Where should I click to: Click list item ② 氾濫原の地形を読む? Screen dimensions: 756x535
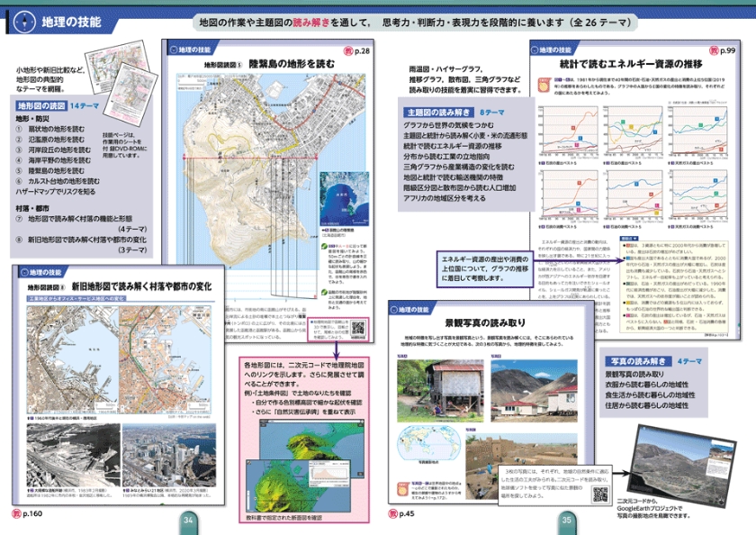(x=50, y=140)
